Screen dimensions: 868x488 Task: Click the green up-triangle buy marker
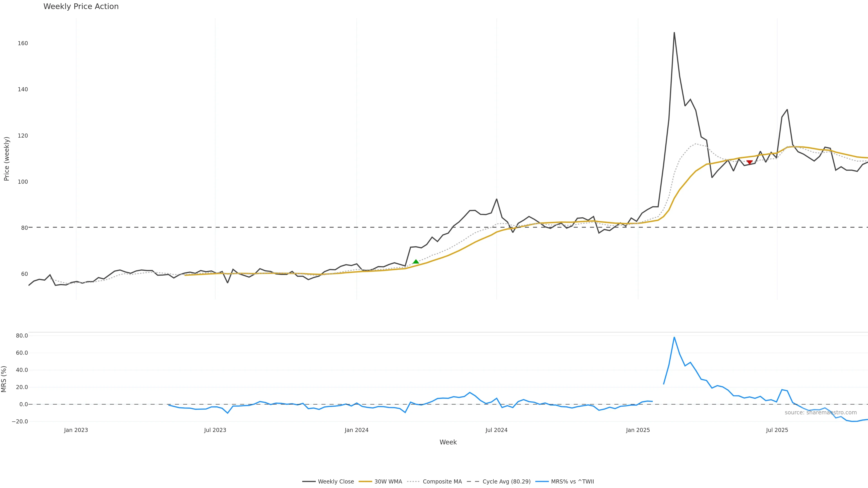pos(416,262)
